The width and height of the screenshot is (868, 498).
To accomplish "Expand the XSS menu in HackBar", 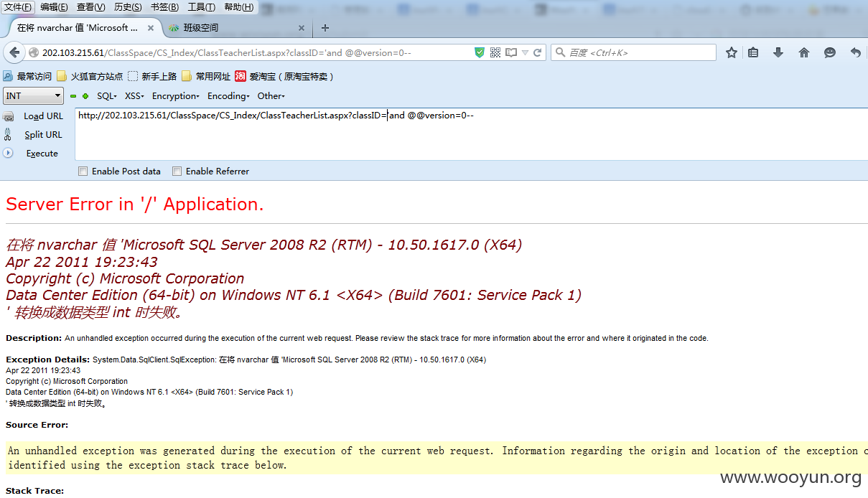I will 134,96.
